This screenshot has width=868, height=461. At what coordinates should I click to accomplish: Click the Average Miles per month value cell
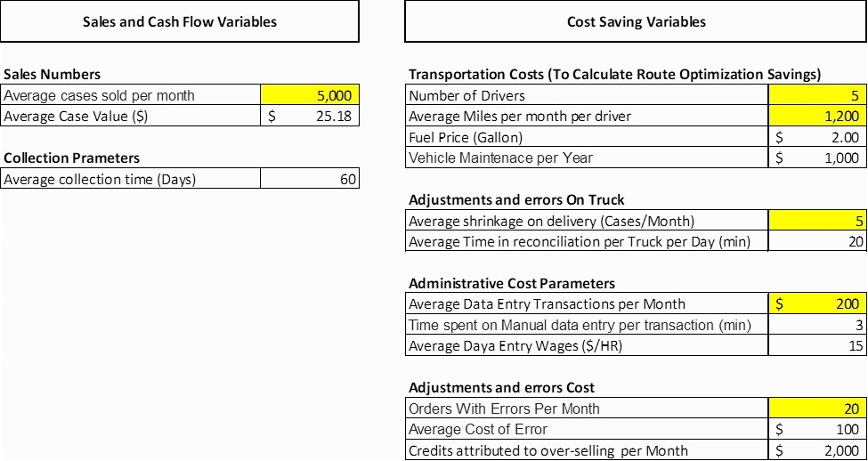[816, 116]
